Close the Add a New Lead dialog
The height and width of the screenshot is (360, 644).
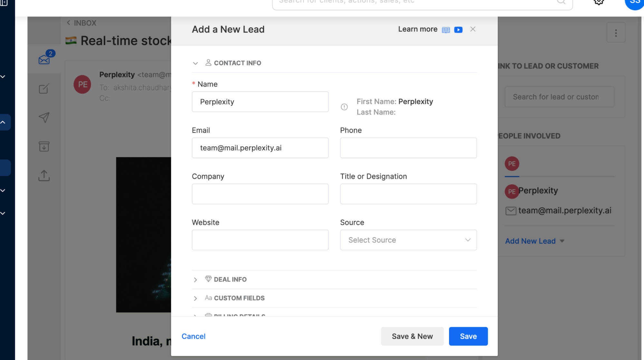click(x=473, y=29)
